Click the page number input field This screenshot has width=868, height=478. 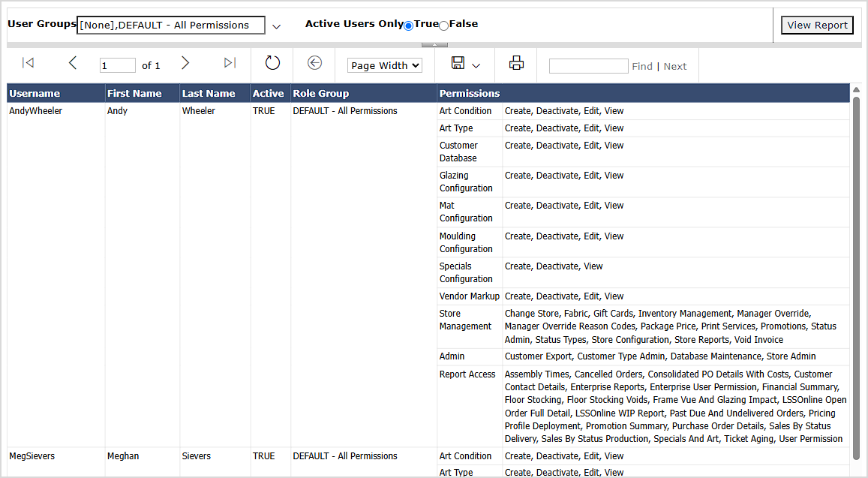(x=117, y=65)
